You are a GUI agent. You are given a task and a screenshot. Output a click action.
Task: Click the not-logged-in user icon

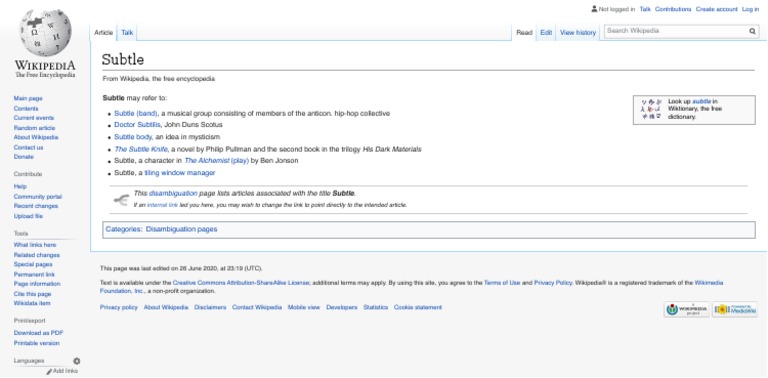coord(594,9)
